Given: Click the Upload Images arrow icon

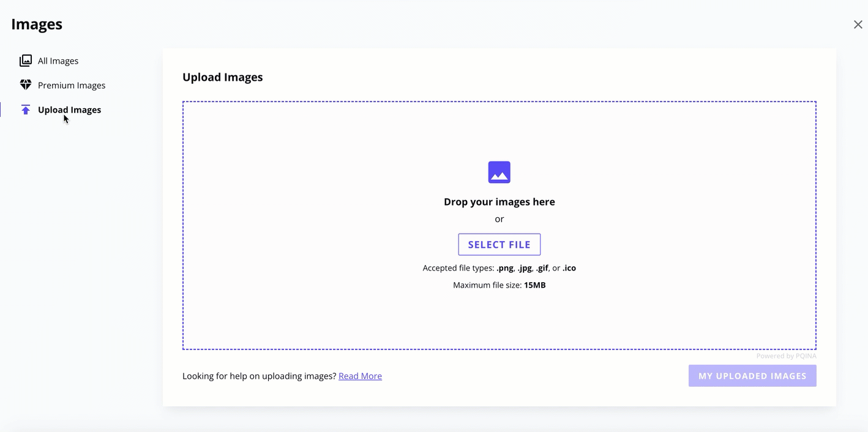Looking at the screenshot, I should tap(26, 110).
